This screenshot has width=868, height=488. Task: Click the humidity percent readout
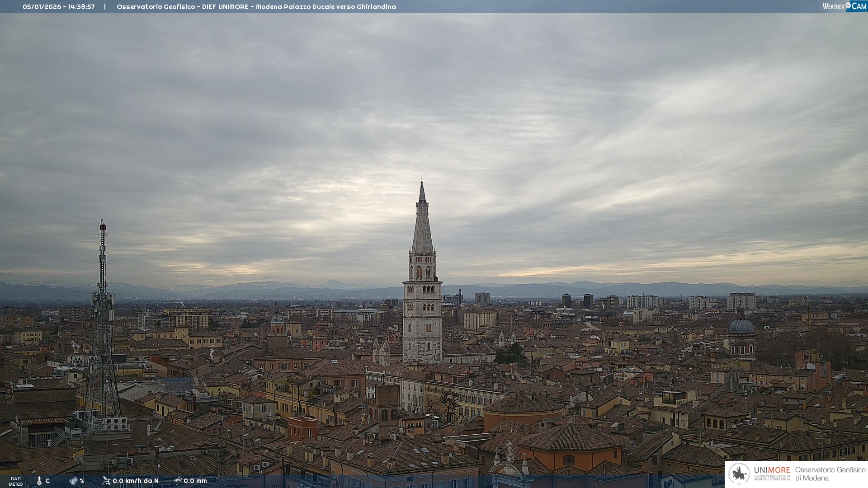click(x=82, y=481)
